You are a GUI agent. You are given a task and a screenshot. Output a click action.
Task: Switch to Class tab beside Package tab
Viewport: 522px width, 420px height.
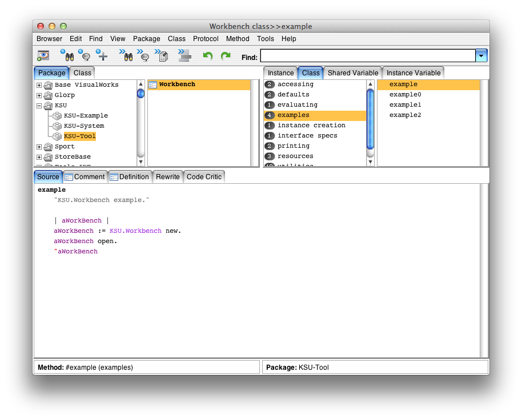[x=82, y=73]
